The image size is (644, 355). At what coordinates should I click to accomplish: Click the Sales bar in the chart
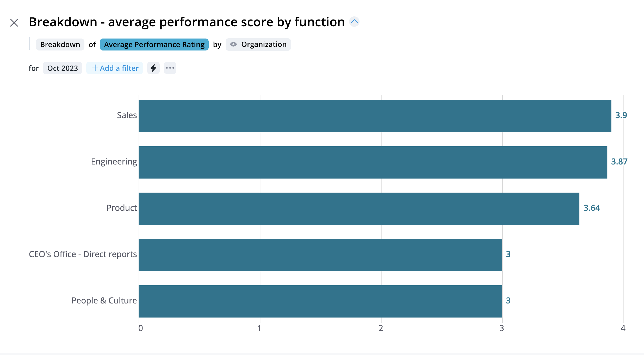(x=375, y=116)
